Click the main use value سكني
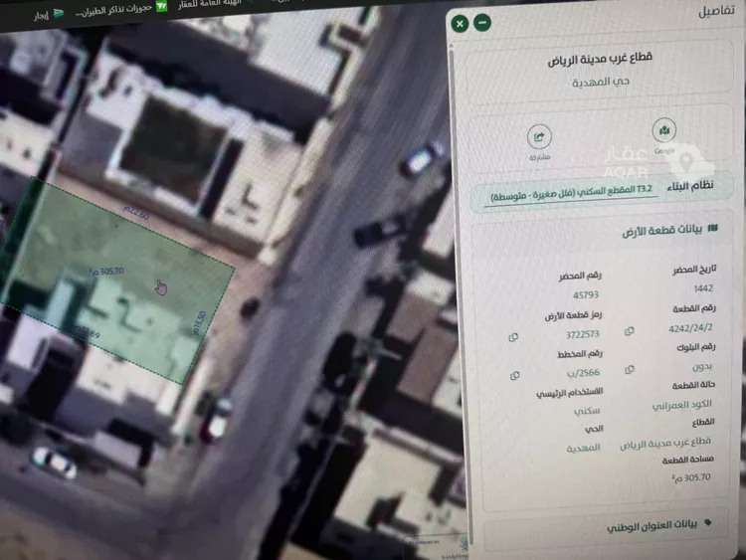 click(587, 411)
